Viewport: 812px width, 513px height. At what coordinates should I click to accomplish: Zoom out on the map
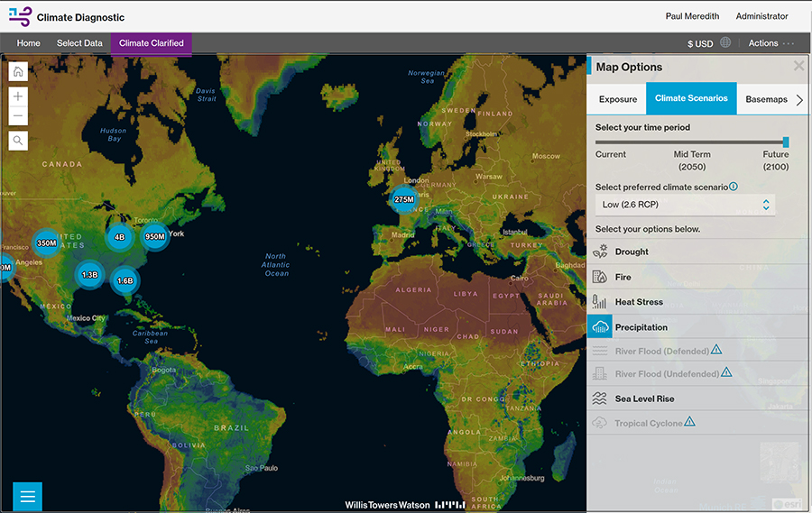tap(18, 117)
